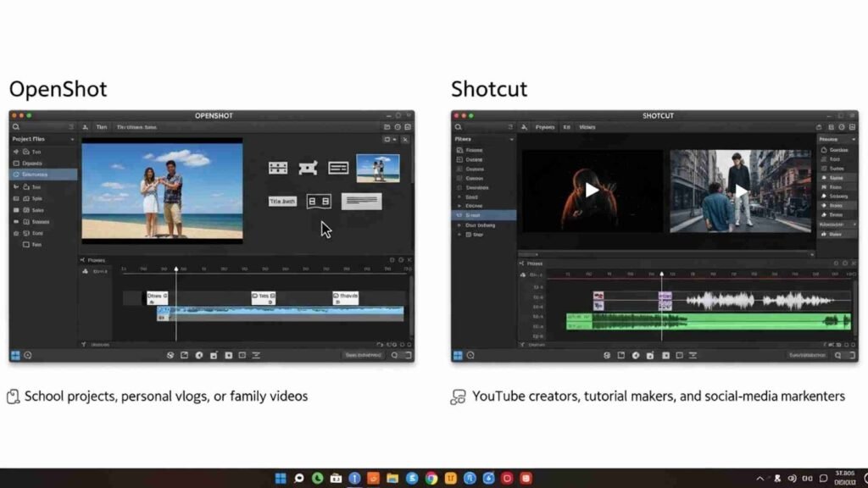Click the search icon in the Shotcut window
The width and height of the screenshot is (868, 488).
click(458, 127)
